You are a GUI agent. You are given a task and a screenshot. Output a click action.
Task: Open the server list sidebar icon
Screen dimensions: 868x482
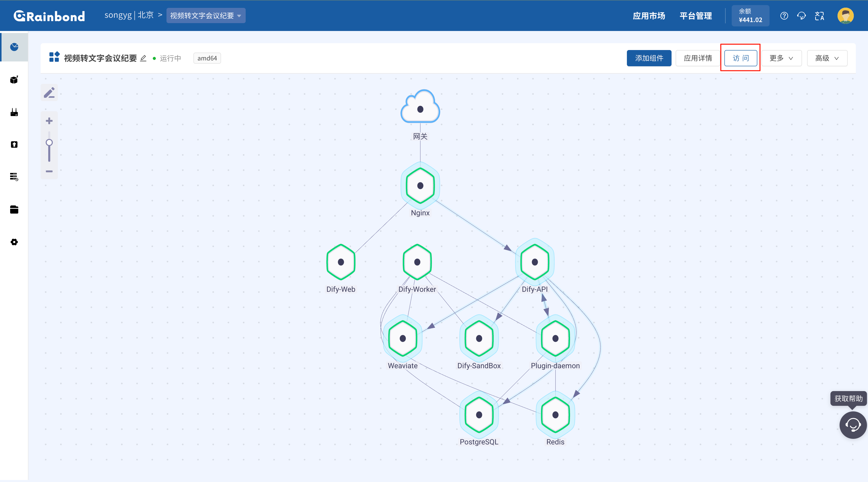pyautogui.click(x=14, y=176)
